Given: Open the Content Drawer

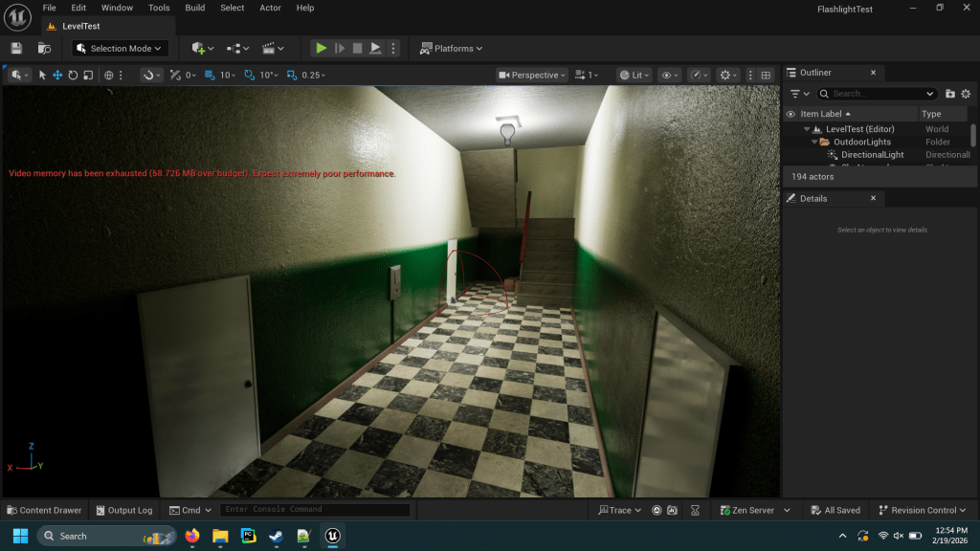Looking at the screenshot, I should (44, 510).
